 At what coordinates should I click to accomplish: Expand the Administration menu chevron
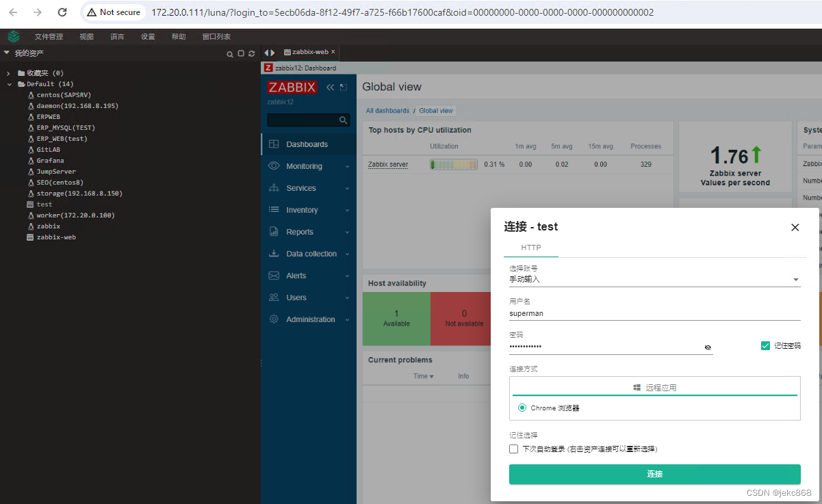pos(347,319)
